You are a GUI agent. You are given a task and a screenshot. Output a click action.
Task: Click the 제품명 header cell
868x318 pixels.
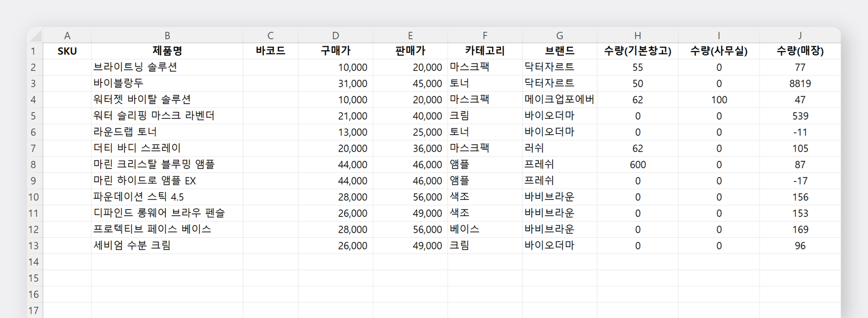coord(167,51)
